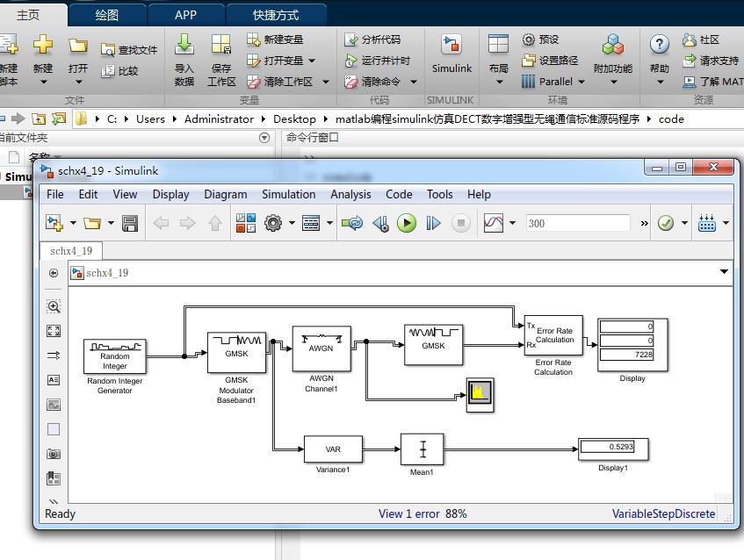Select the AWGN Channel1 block
Image resolution: width=744 pixels, height=560 pixels.
[321, 348]
